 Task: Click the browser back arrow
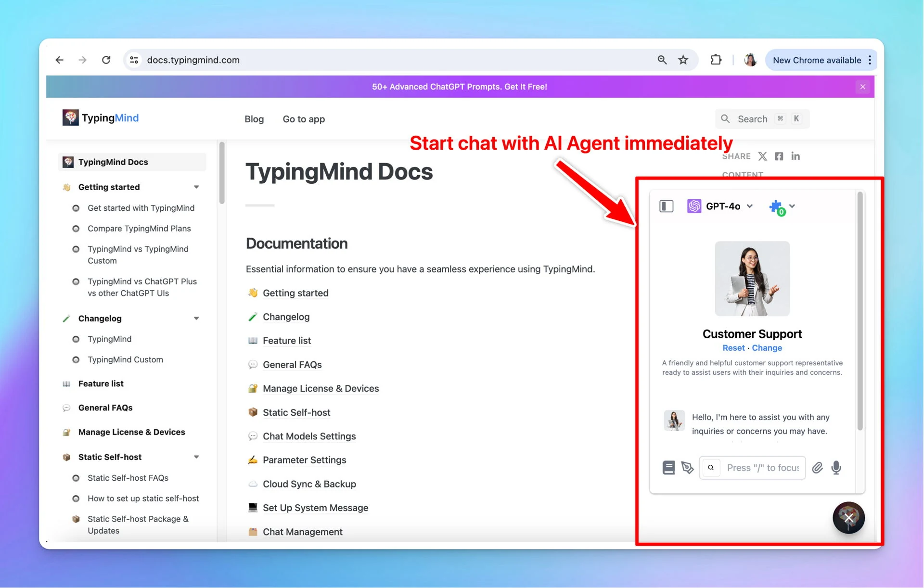pos(59,60)
